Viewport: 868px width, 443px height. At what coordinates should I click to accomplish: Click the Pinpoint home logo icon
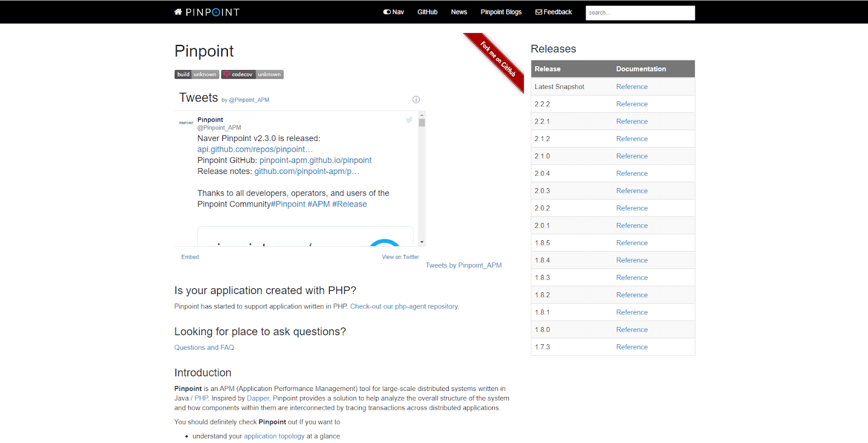(207, 12)
